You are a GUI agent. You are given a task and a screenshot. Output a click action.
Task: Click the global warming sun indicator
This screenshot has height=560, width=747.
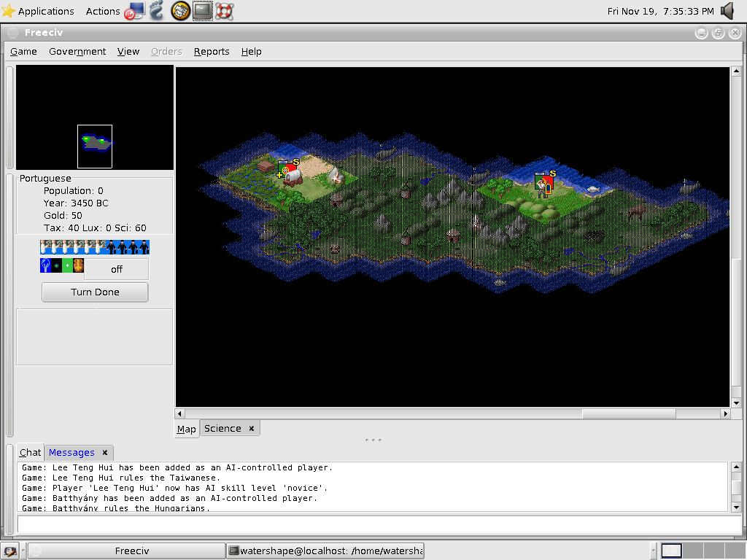[x=56, y=265]
